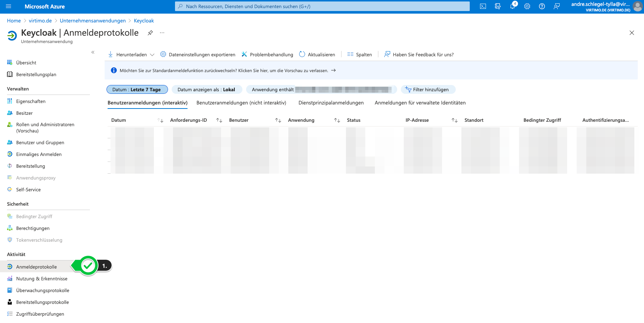Open portal settings gear icon

coord(527,6)
